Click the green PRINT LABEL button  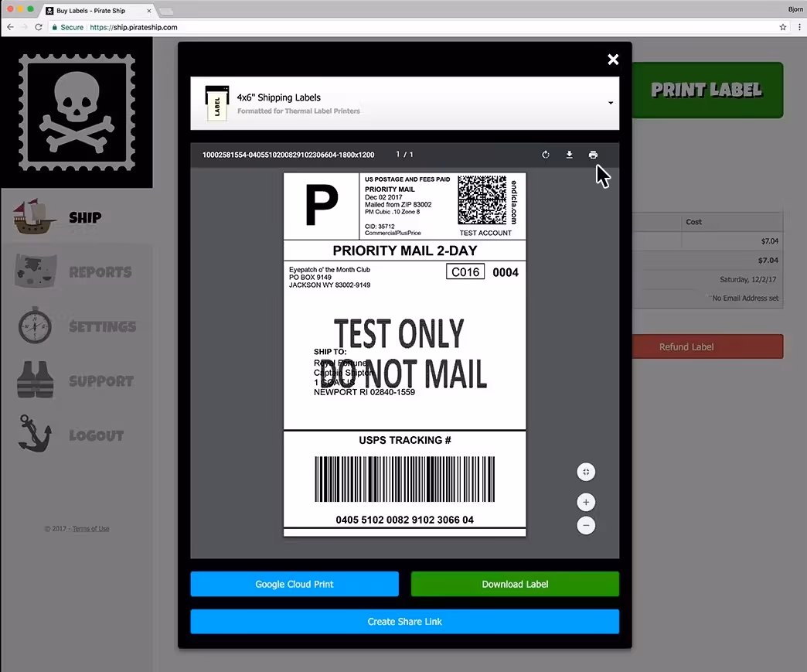(707, 90)
